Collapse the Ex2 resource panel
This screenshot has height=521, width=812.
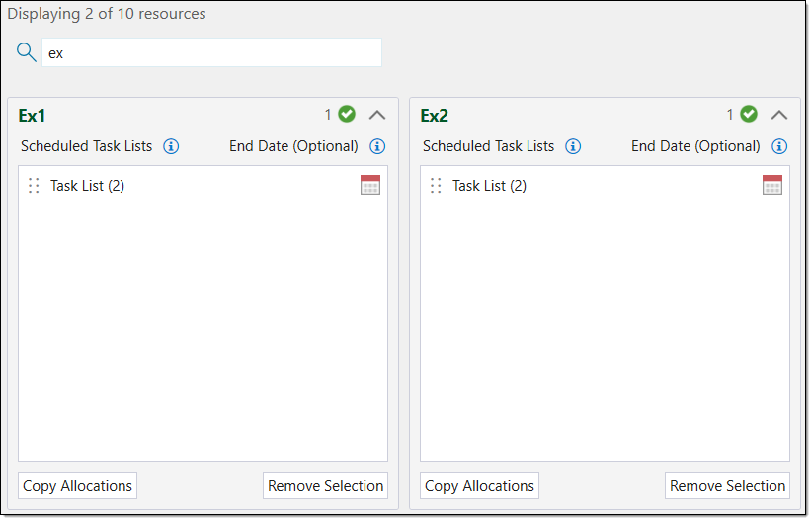tap(779, 115)
